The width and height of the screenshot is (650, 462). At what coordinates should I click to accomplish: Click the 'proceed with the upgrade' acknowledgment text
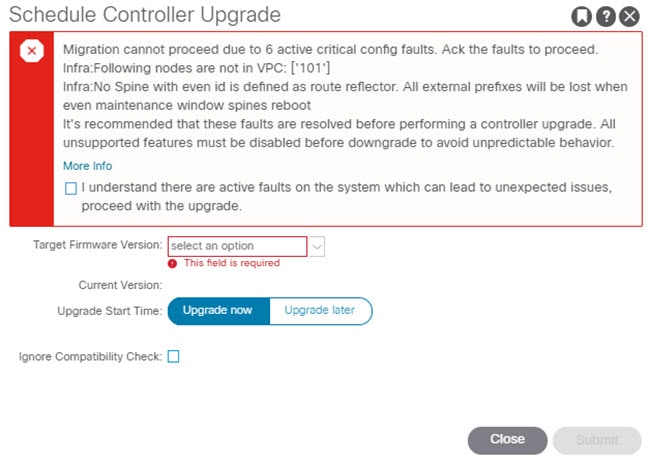coord(162,206)
